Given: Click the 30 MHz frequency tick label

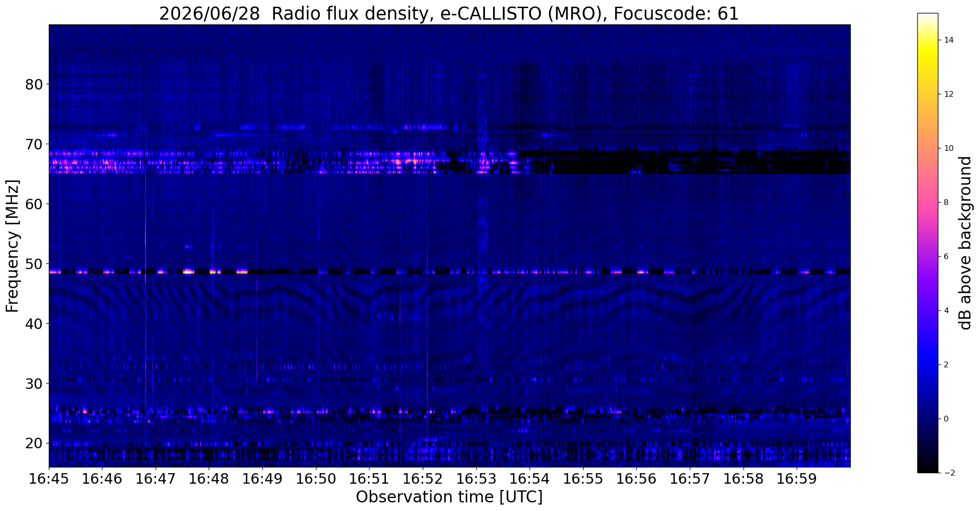Looking at the screenshot, I should (x=34, y=384).
